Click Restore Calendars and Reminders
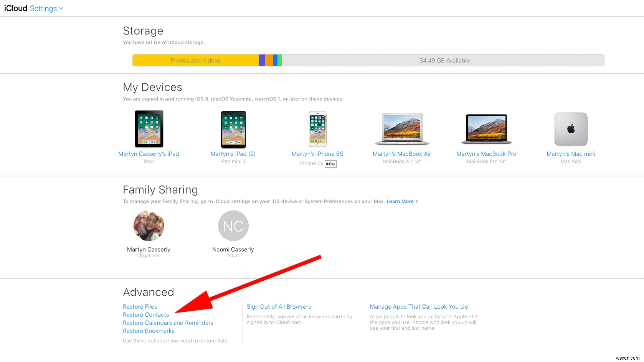 point(168,323)
